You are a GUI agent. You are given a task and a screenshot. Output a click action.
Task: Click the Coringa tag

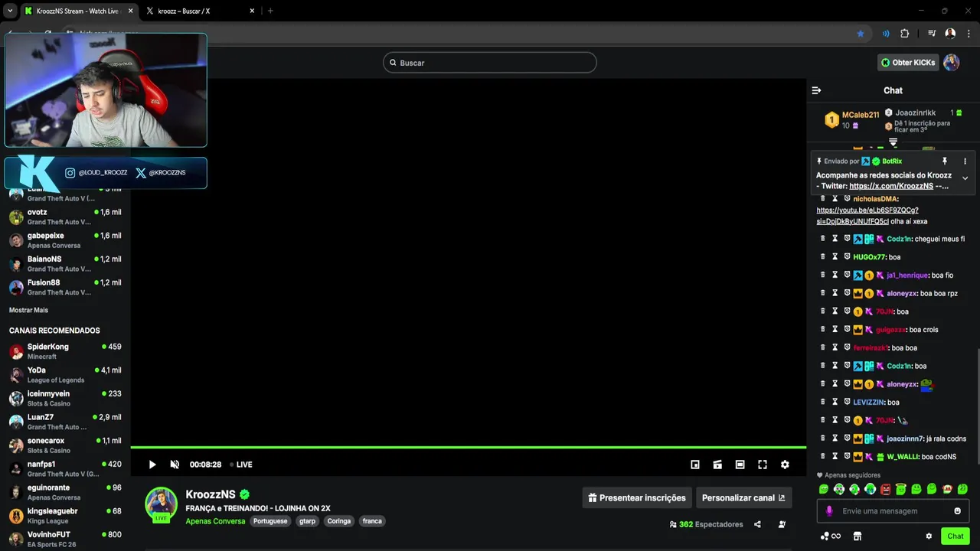(339, 521)
